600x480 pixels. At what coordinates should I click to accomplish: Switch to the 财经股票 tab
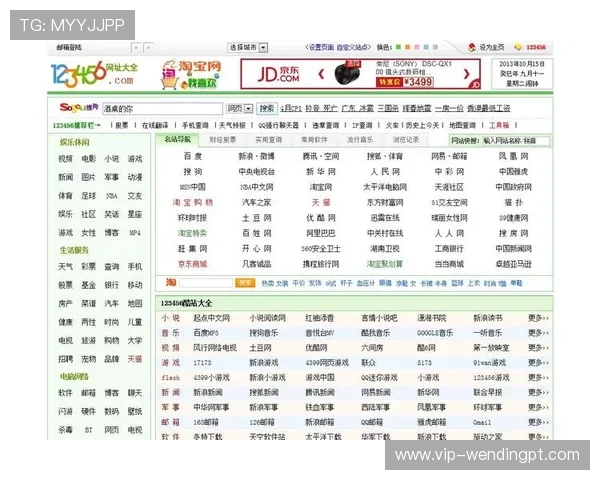[x=223, y=140]
